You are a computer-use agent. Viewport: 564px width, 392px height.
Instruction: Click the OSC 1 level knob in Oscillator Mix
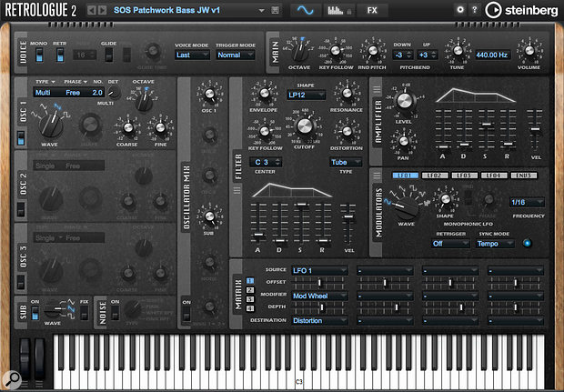(x=209, y=95)
